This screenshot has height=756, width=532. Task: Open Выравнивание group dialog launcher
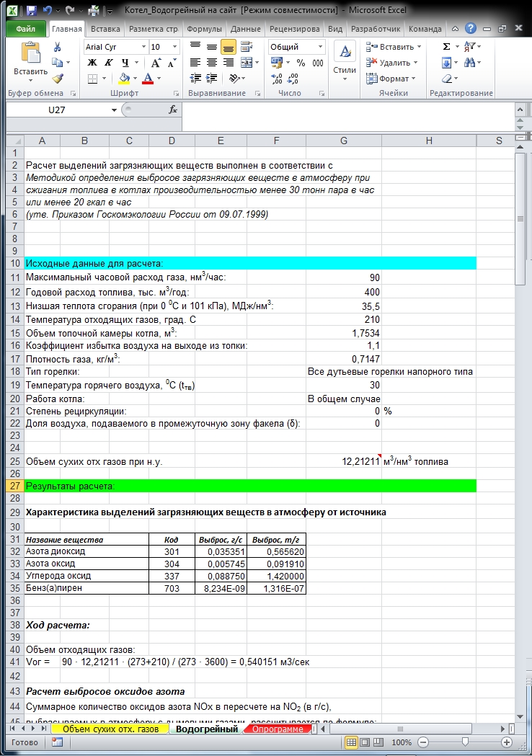258,94
